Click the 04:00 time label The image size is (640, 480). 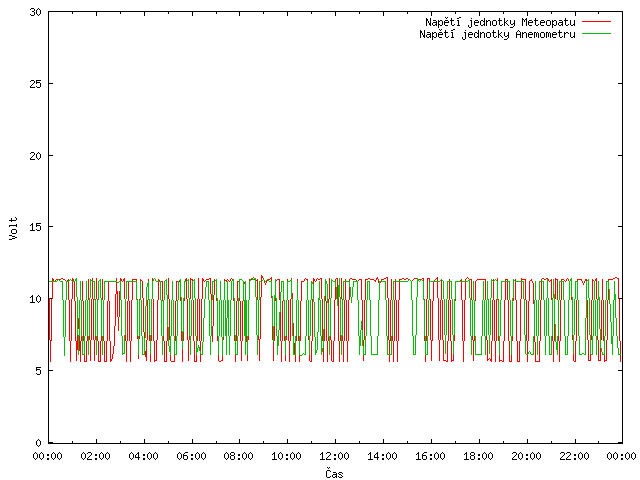coord(143,456)
